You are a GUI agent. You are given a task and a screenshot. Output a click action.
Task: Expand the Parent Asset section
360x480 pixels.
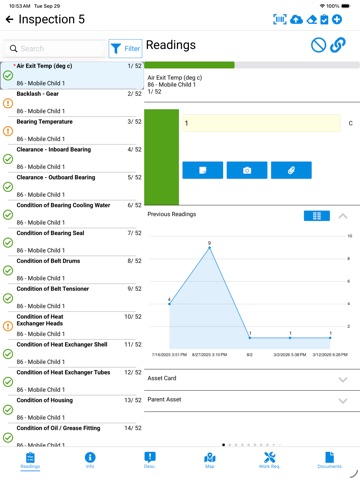tap(252, 400)
